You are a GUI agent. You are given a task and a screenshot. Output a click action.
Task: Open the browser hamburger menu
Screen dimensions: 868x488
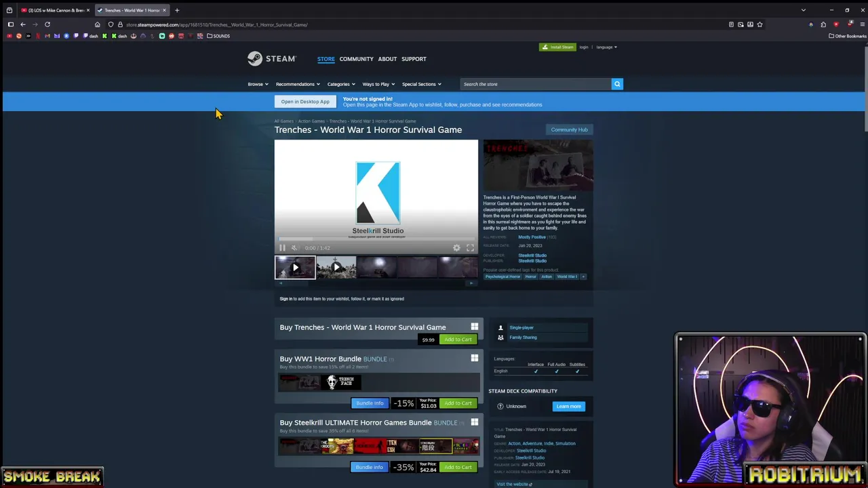point(862,24)
